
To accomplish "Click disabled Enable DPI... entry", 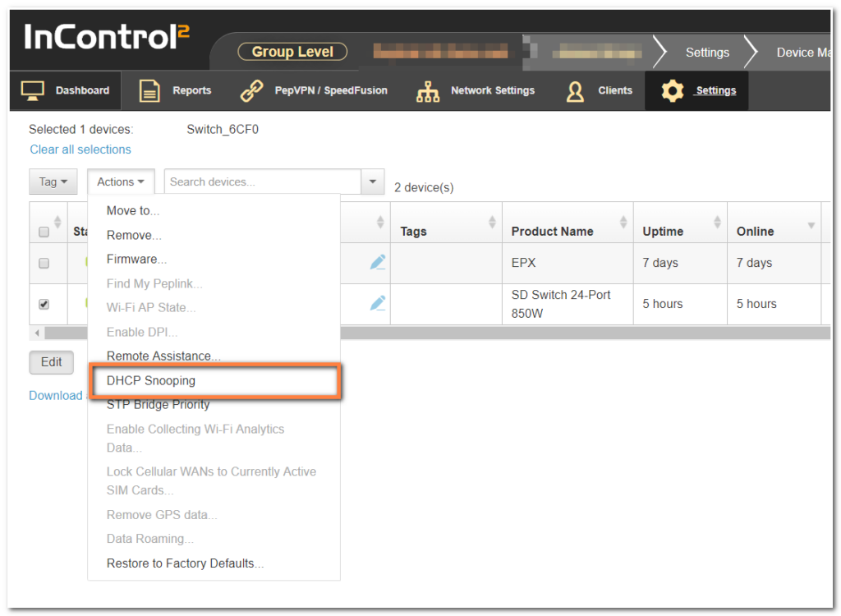I will [x=142, y=332].
